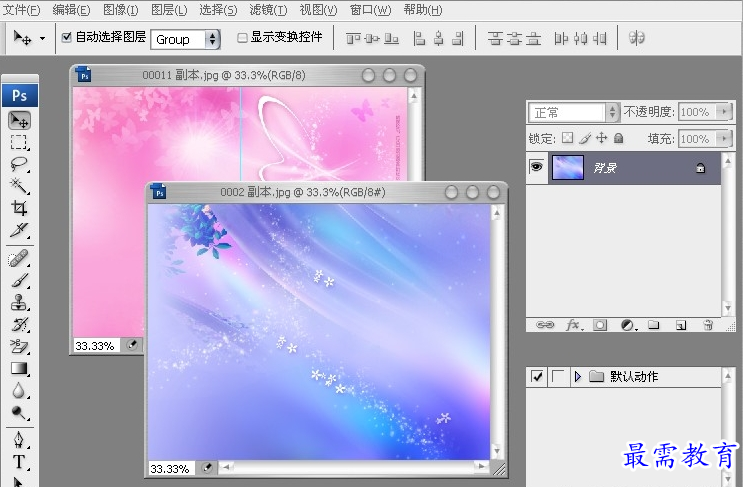The height and width of the screenshot is (487, 745).
Task: Select the Dodge tool
Action: click(19, 412)
